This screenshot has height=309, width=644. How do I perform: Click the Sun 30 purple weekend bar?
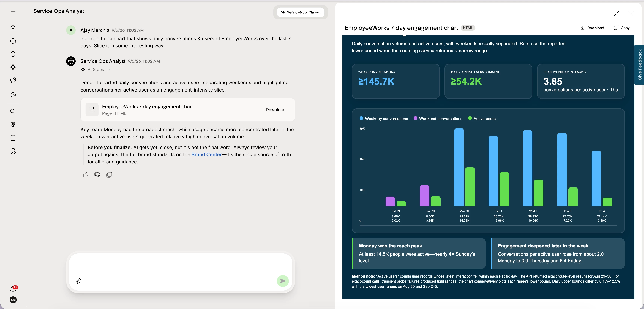coord(424,196)
